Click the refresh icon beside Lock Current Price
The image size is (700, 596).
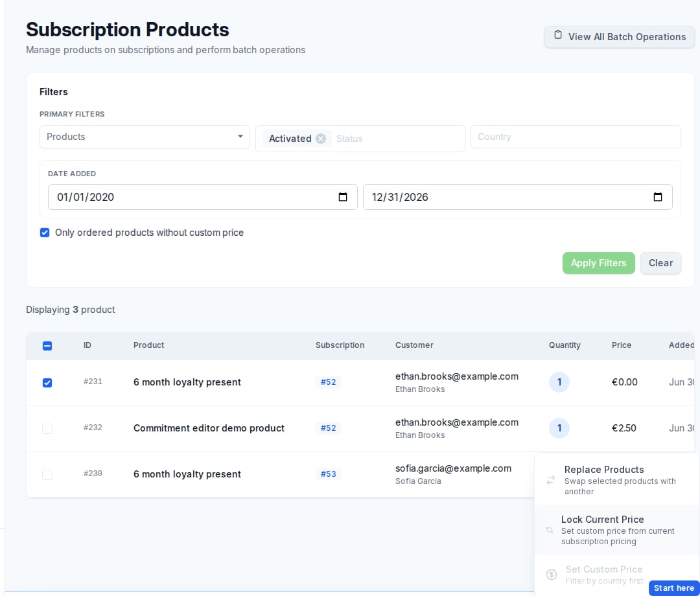(x=549, y=530)
